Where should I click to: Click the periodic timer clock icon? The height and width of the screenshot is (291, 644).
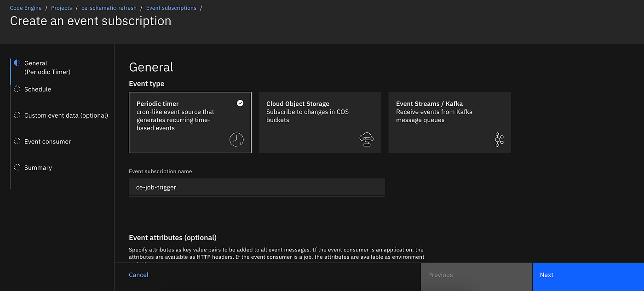point(236,139)
